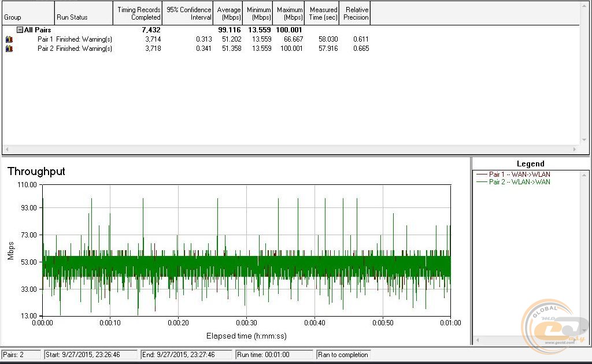Click Pair 2 relative precision 0.665
This screenshot has width=592, height=364.
click(x=361, y=49)
